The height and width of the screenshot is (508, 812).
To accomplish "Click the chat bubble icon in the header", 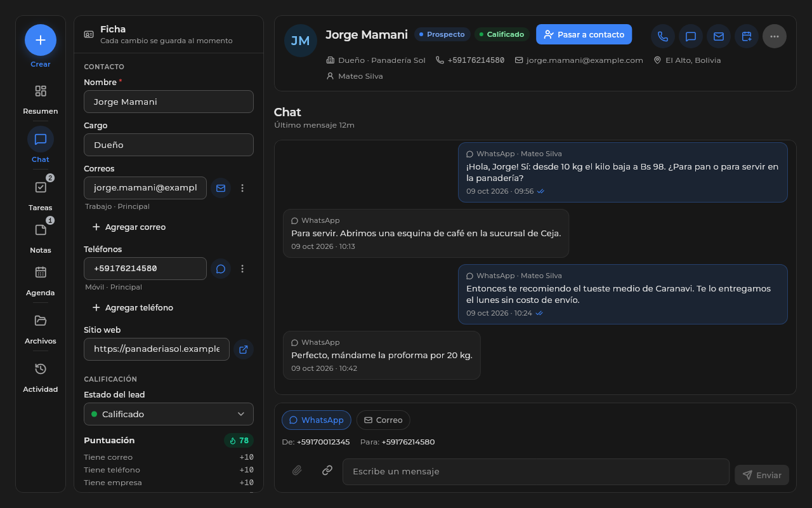I will [x=691, y=36].
